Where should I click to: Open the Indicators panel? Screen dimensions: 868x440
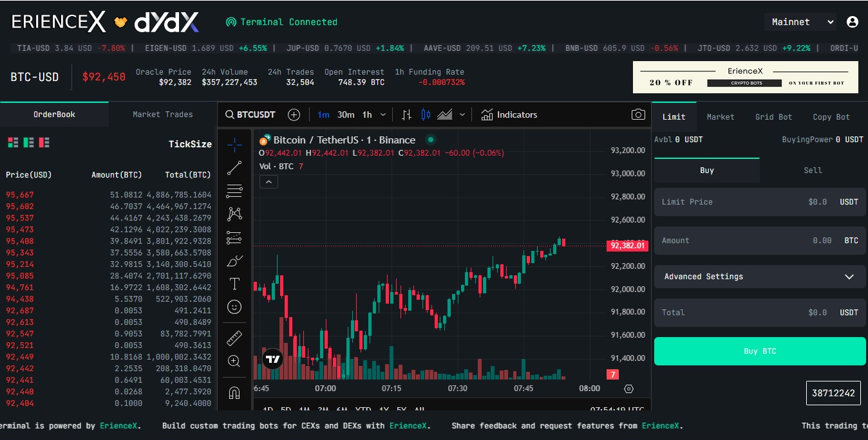click(509, 115)
